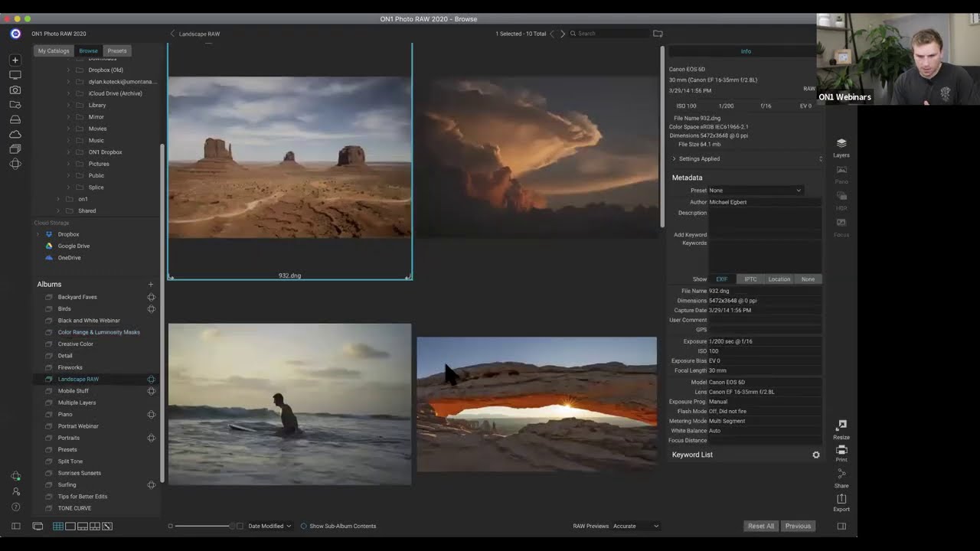Viewport: 980px width, 551px height.
Task: Click the add plus icon in left toolbar
Action: [x=15, y=60]
